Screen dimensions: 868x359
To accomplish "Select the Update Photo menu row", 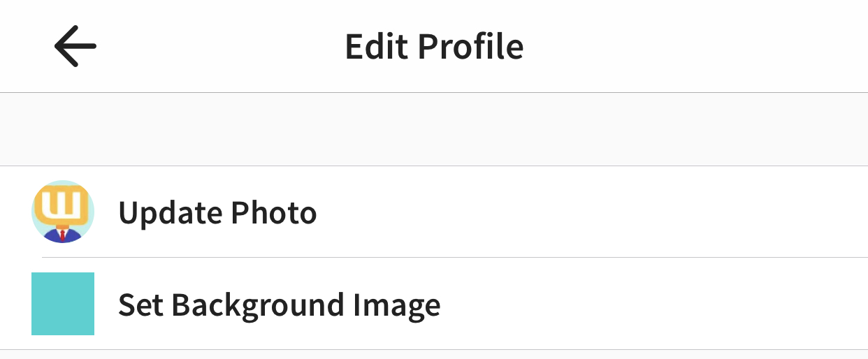I will pyautogui.click(x=434, y=212).
